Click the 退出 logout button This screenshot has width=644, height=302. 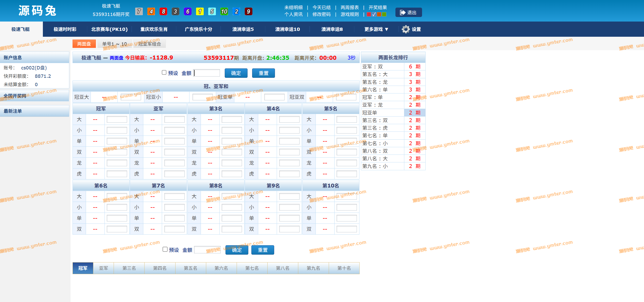[x=408, y=12]
